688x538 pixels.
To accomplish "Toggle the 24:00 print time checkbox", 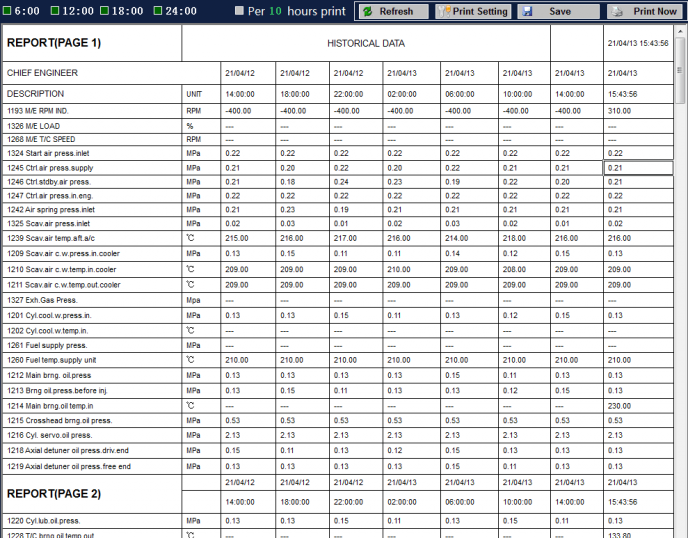I will (158, 10).
